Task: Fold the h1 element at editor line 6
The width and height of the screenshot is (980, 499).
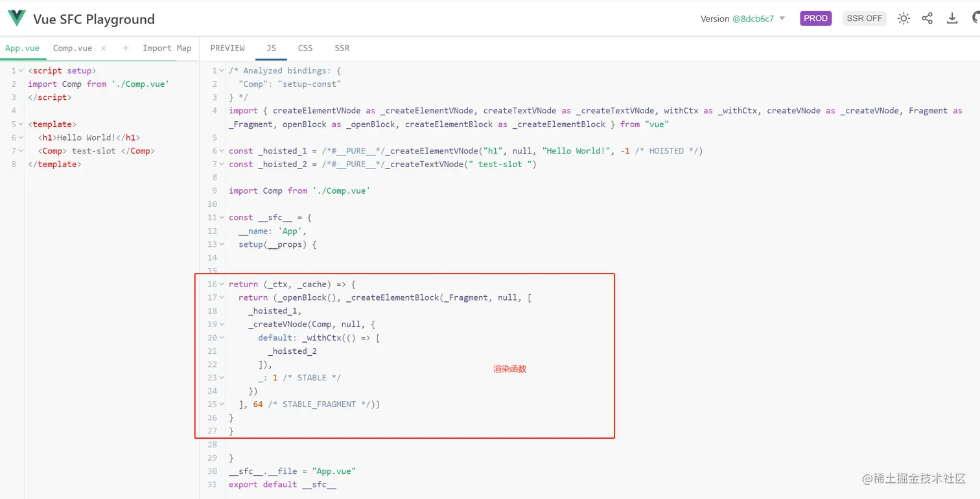Action: 21,137
